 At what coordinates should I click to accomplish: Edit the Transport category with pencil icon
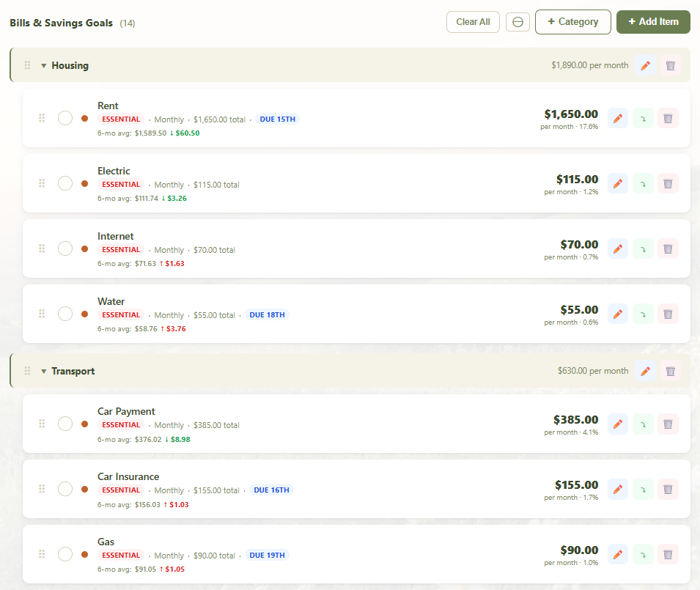[x=645, y=371]
